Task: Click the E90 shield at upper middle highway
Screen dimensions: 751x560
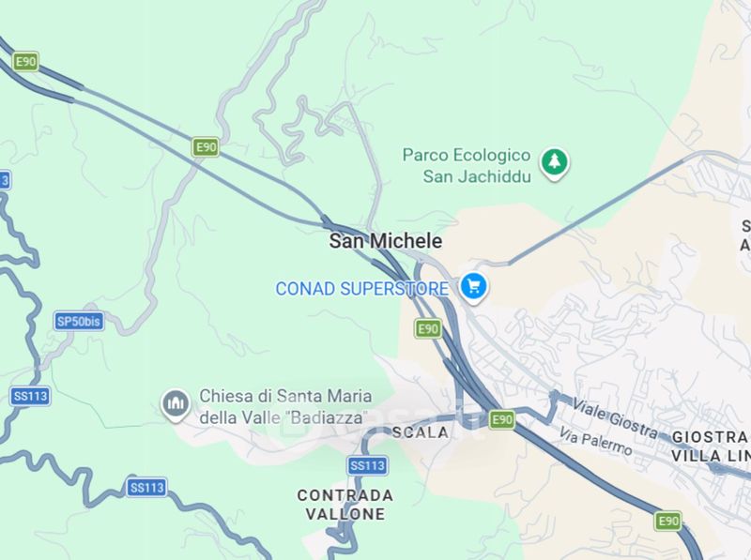Action: click(x=206, y=147)
